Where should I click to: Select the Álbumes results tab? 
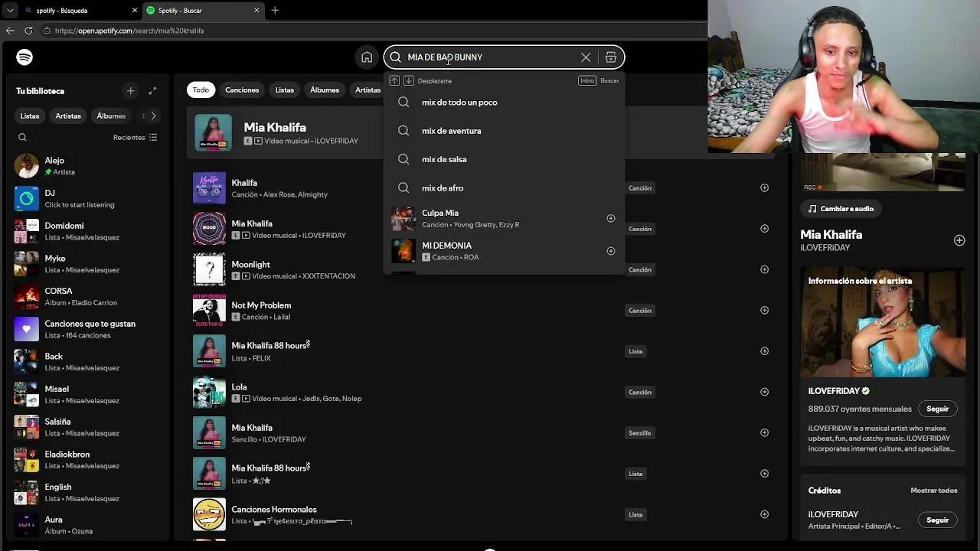pos(325,90)
